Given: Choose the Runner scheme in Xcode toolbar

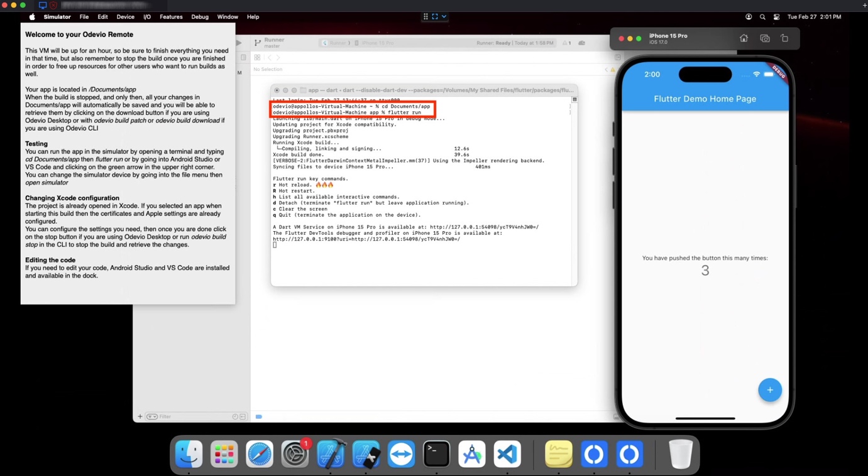Looking at the screenshot, I should [337, 43].
